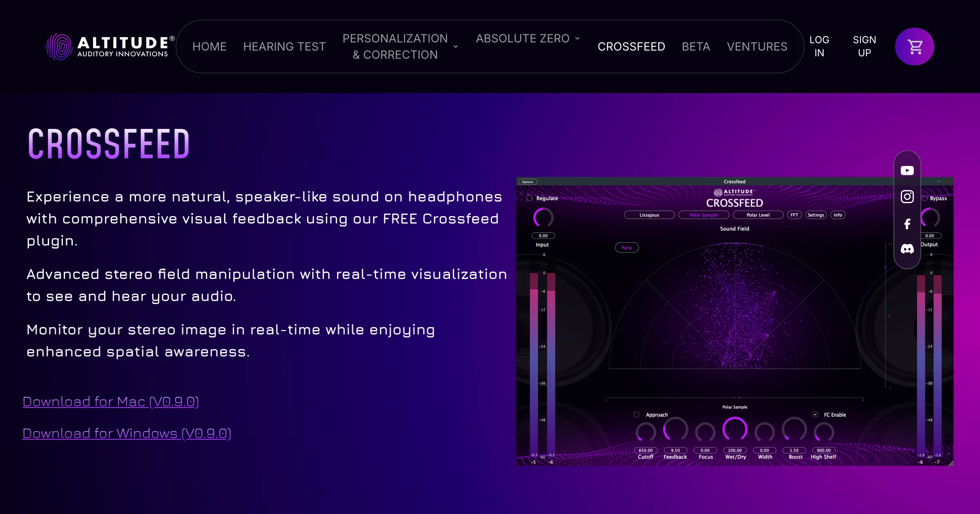This screenshot has width=980, height=514.
Task: Toggle the Regulate checkbox in plugin
Action: click(x=529, y=198)
